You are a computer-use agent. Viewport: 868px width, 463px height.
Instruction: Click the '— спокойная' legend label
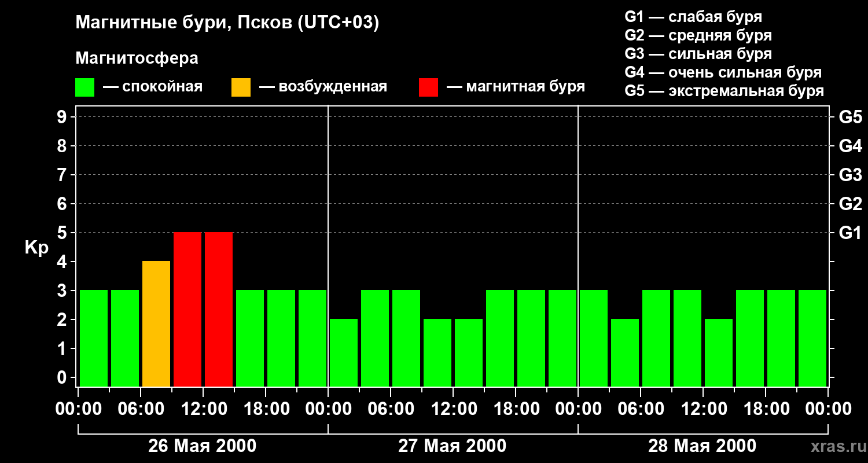tap(153, 87)
